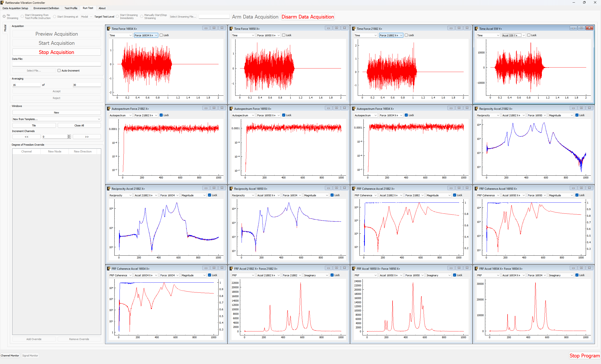Select the No Streaming radio button
Image resolution: width=601 pixels, height=364 pixels.
tap(4, 16)
